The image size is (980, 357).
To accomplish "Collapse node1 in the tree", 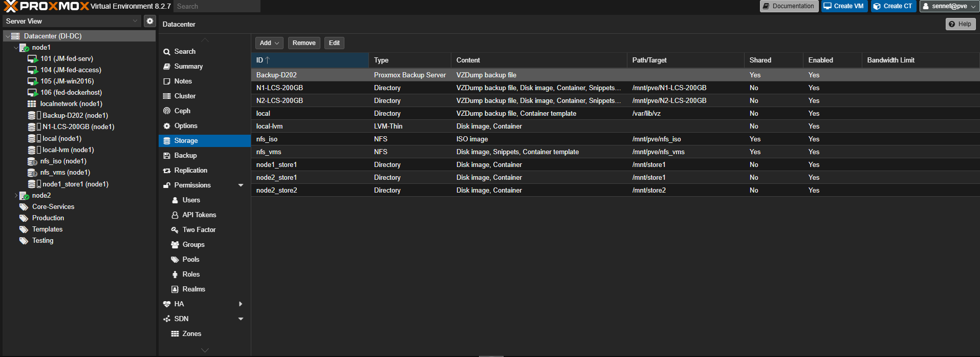I will click(x=15, y=48).
